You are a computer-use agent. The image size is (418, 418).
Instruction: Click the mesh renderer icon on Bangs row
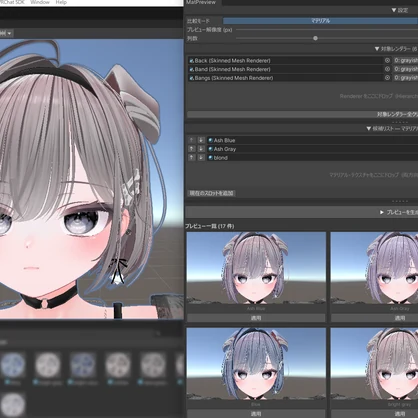tap(192, 78)
